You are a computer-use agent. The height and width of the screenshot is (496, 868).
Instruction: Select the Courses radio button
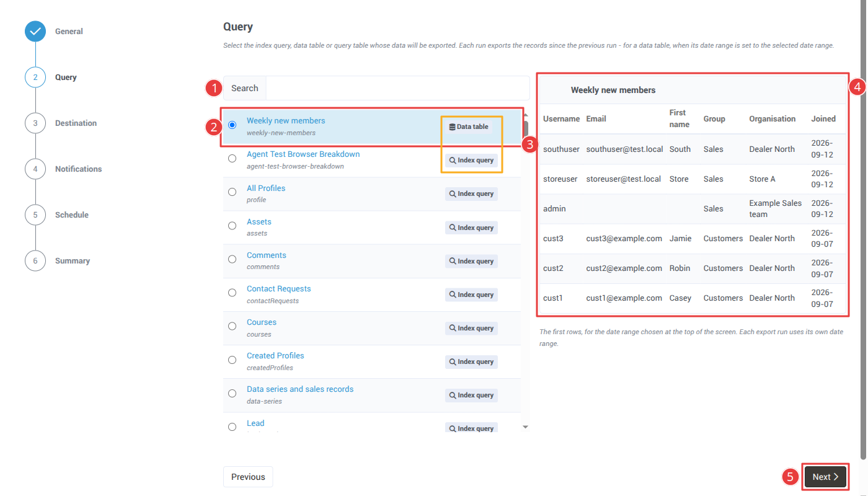coord(232,326)
